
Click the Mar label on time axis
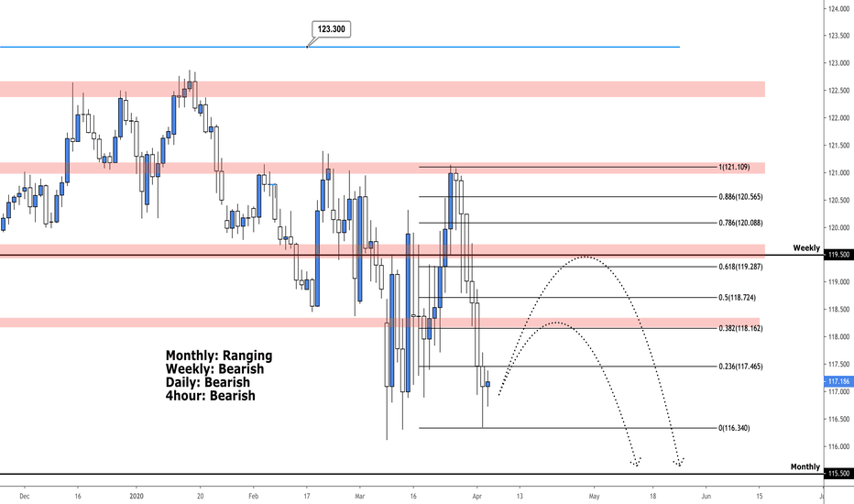point(359,497)
